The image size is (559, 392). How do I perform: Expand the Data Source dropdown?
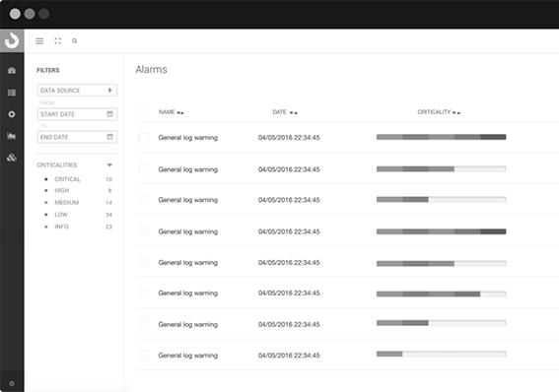tap(77, 90)
